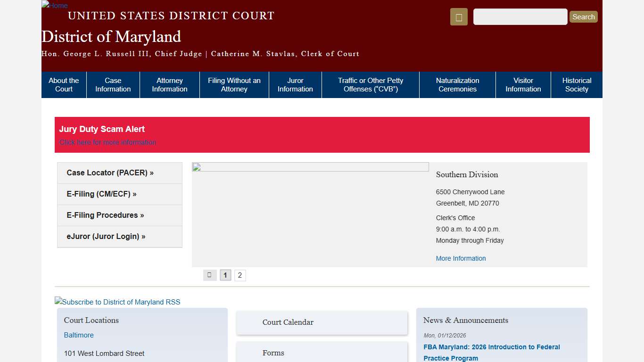Click the gold icon beside the search box
The width and height of the screenshot is (644, 362).
pyautogui.click(x=458, y=16)
